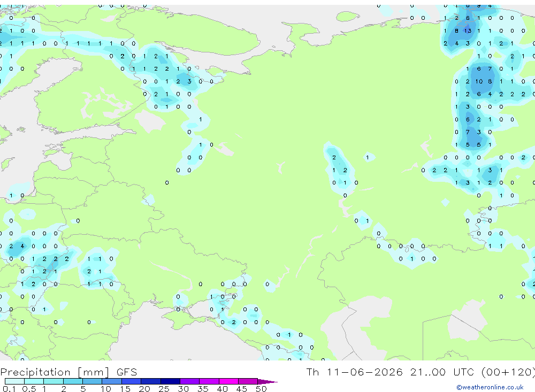Image resolution: width=535 pixels, height=392 pixels.
Task: Click the 10–15 mm legend color swatch
Action: [x=112, y=381]
